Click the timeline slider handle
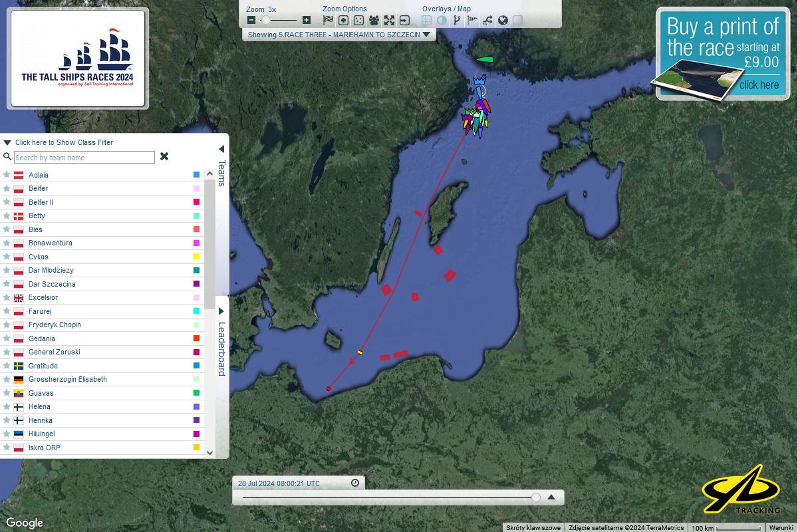798x532 pixels. click(x=536, y=497)
